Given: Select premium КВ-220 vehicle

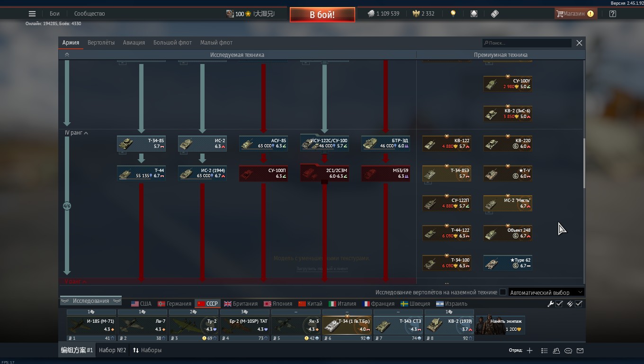Looking at the screenshot, I should [x=508, y=144].
